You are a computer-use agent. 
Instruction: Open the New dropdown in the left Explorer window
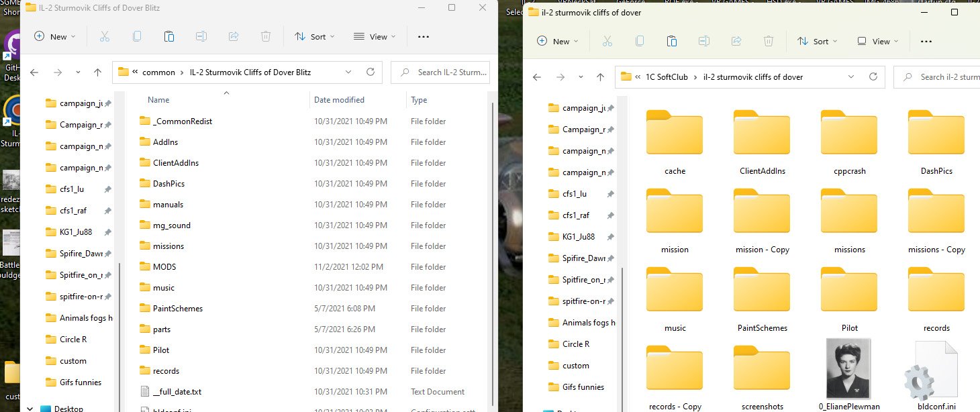[55, 37]
